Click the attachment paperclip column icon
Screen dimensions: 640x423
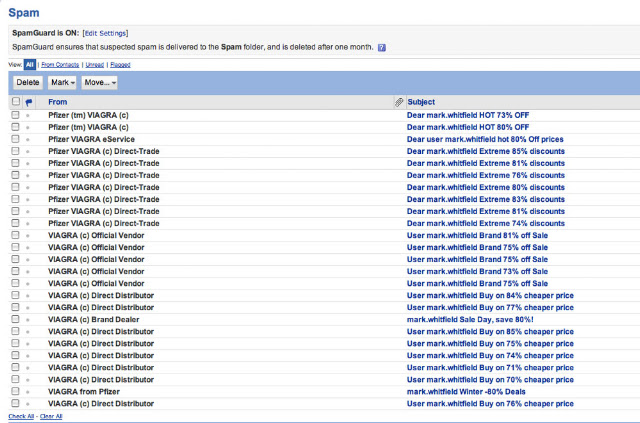pyautogui.click(x=399, y=102)
